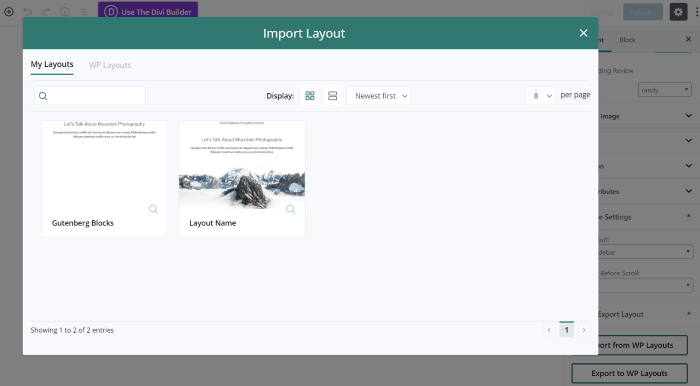Select grid display view icon
Image resolution: width=700 pixels, height=386 pixels.
pyautogui.click(x=310, y=96)
